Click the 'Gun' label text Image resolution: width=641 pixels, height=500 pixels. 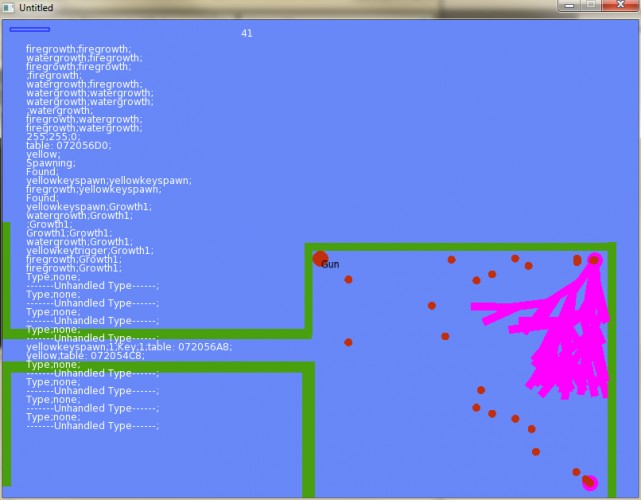pyautogui.click(x=330, y=265)
